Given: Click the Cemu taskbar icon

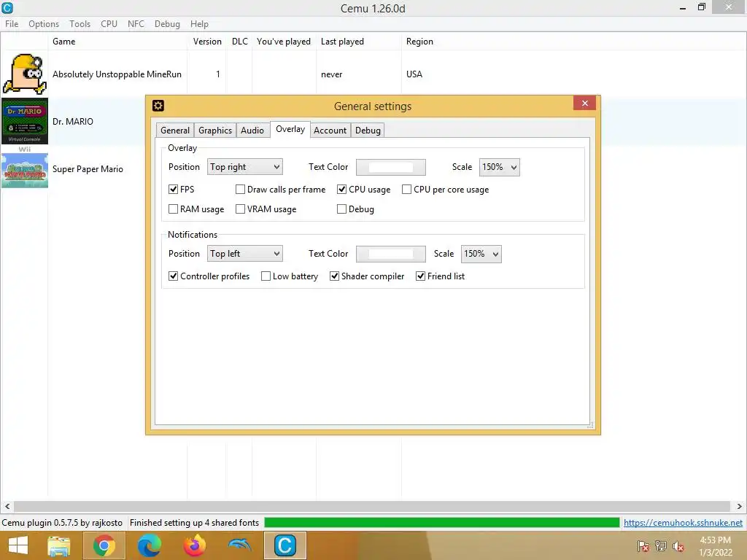Looking at the screenshot, I should 285,545.
